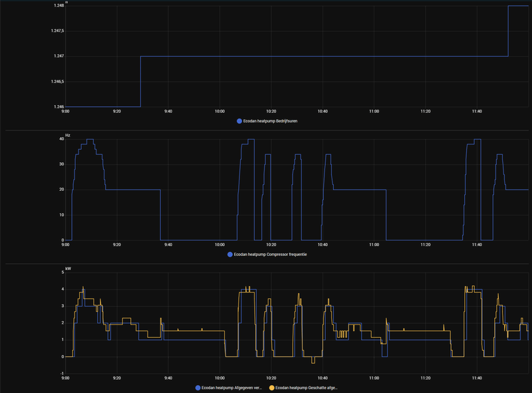Viewport: 532px width, 393px height.
Task: Click the -1 value on the kW axis
Action: (62, 374)
